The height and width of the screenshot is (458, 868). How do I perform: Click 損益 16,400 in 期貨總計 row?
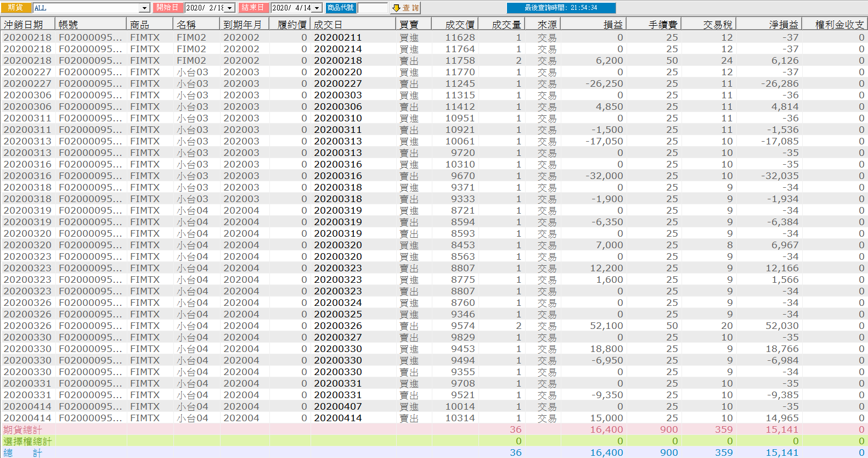coord(607,429)
